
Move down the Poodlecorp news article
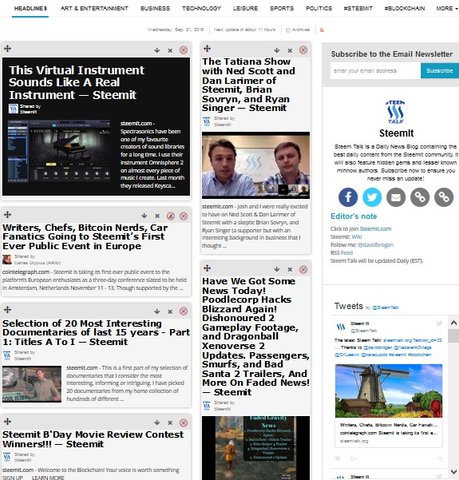tap(277, 269)
